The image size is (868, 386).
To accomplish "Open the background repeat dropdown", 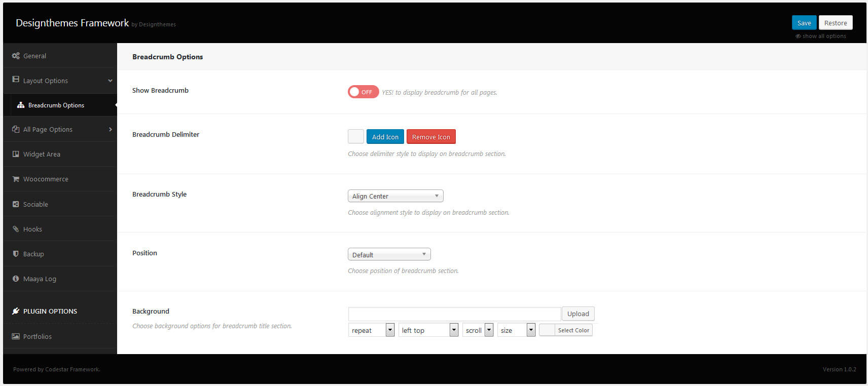I will click(371, 330).
